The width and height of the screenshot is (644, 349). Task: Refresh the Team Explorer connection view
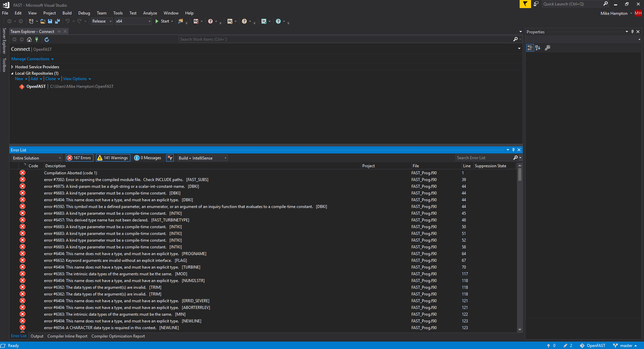(x=46, y=39)
